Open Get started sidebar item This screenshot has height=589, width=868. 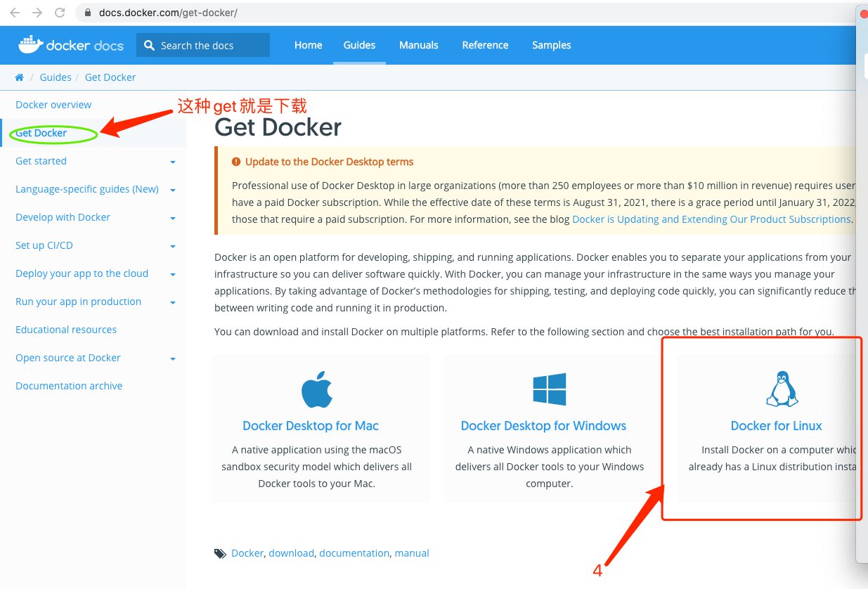41,161
